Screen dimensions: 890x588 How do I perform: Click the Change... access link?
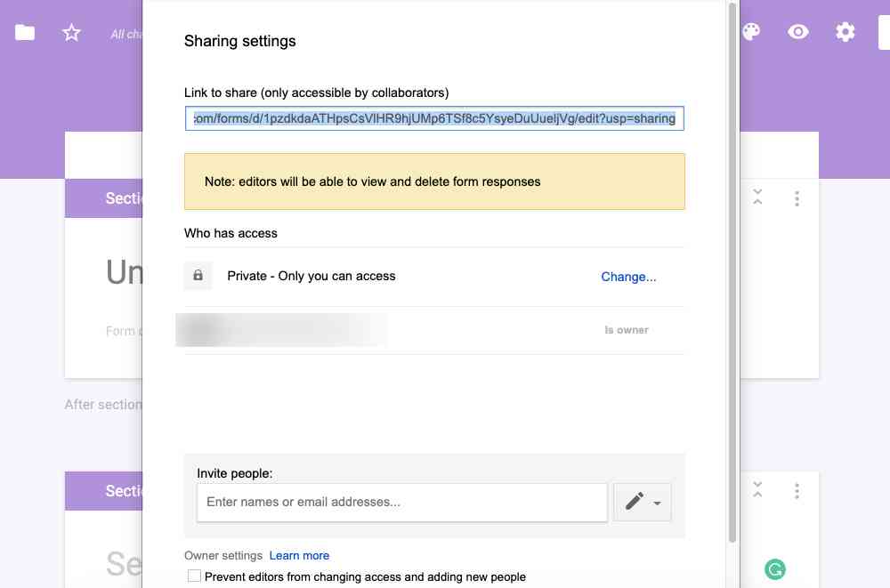[x=628, y=277]
